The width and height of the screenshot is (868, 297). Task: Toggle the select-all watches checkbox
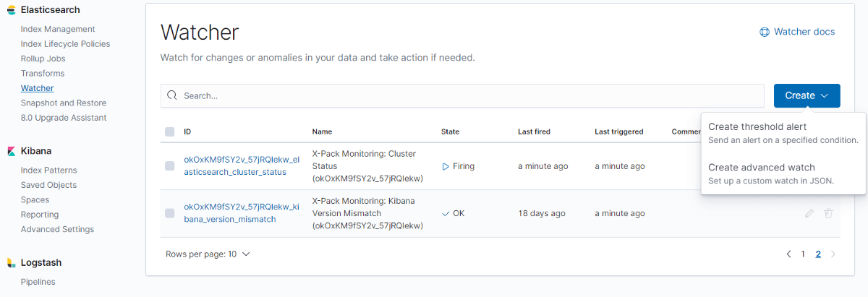[170, 132]
